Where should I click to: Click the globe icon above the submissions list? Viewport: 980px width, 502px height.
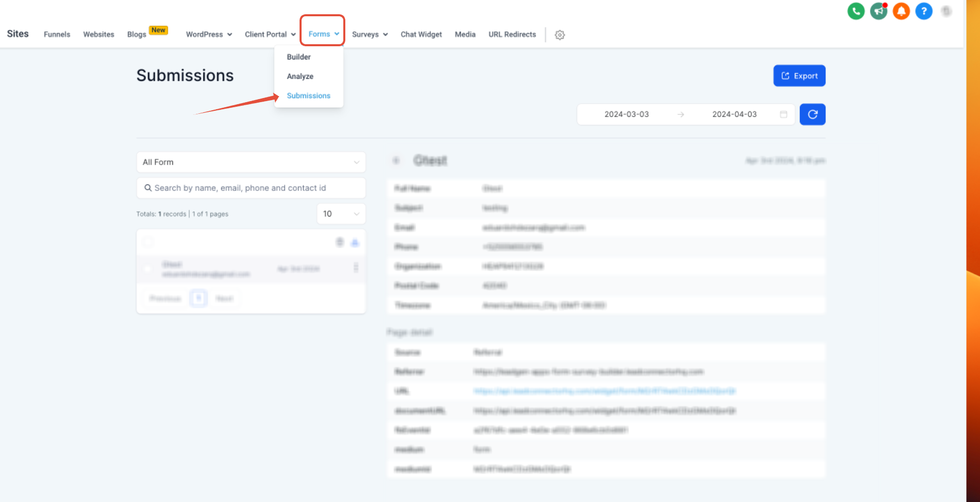point(339,242)
